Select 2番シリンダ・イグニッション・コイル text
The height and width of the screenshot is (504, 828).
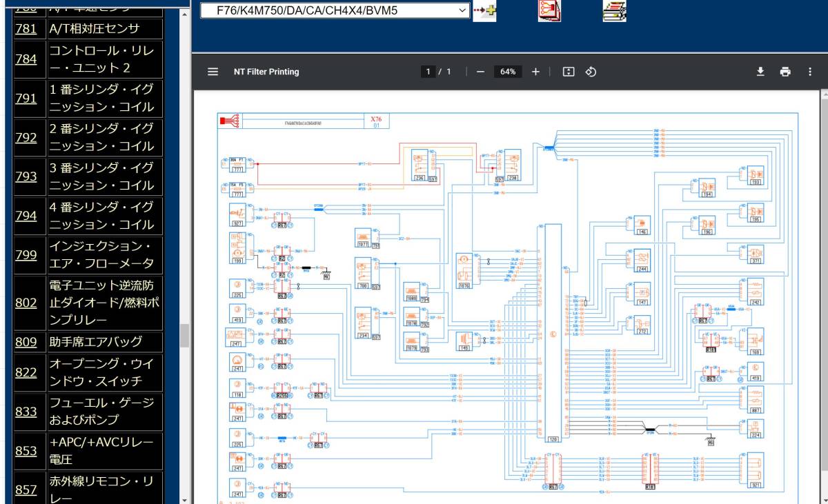[101, 138]
